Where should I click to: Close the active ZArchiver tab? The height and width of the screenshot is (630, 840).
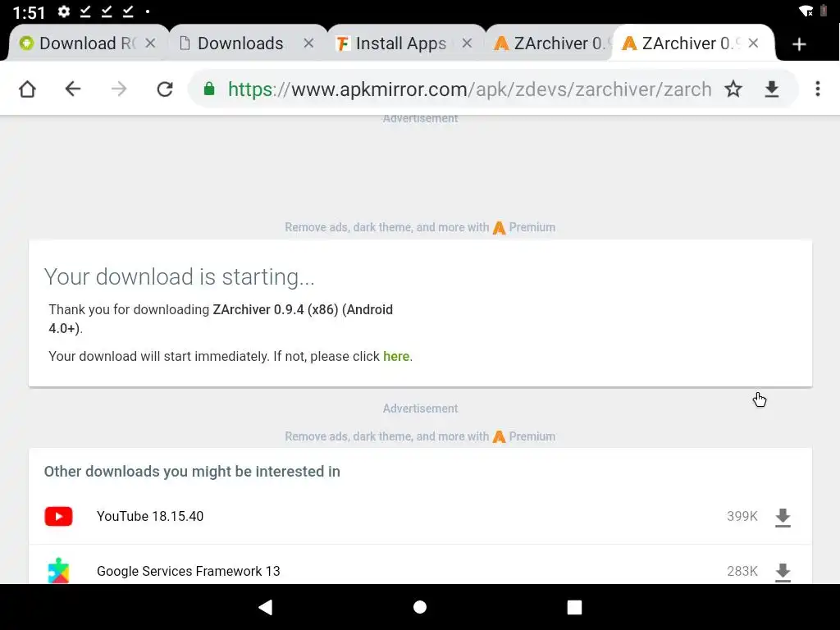click(753, 43)
